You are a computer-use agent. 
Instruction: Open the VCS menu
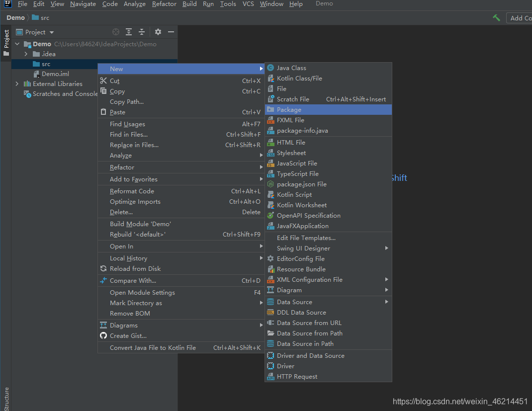[248, 4]
